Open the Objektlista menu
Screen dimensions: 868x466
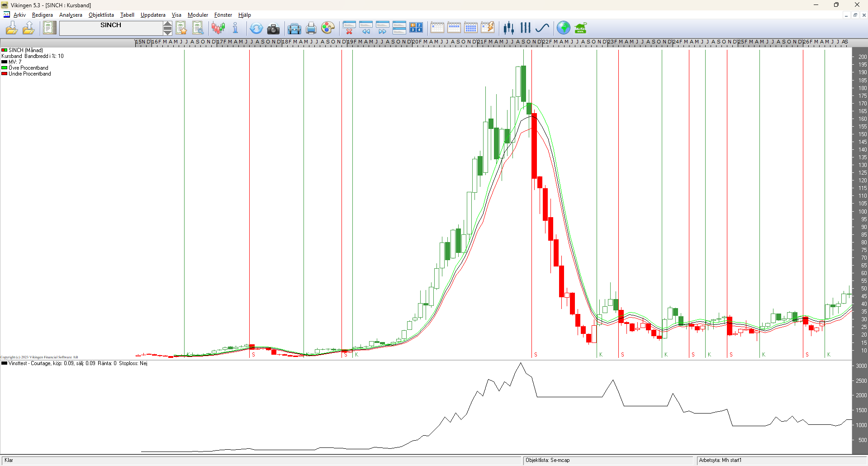point(101,15)
